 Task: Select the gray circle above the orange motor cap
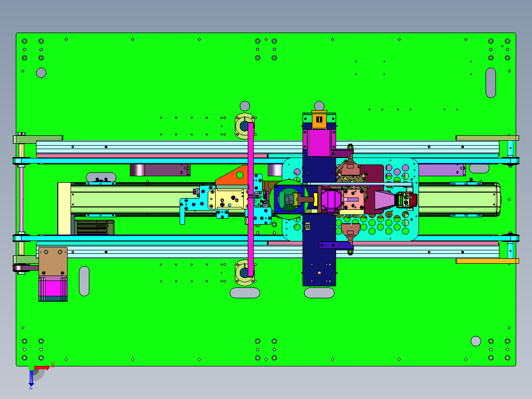(x=319, y=106)
